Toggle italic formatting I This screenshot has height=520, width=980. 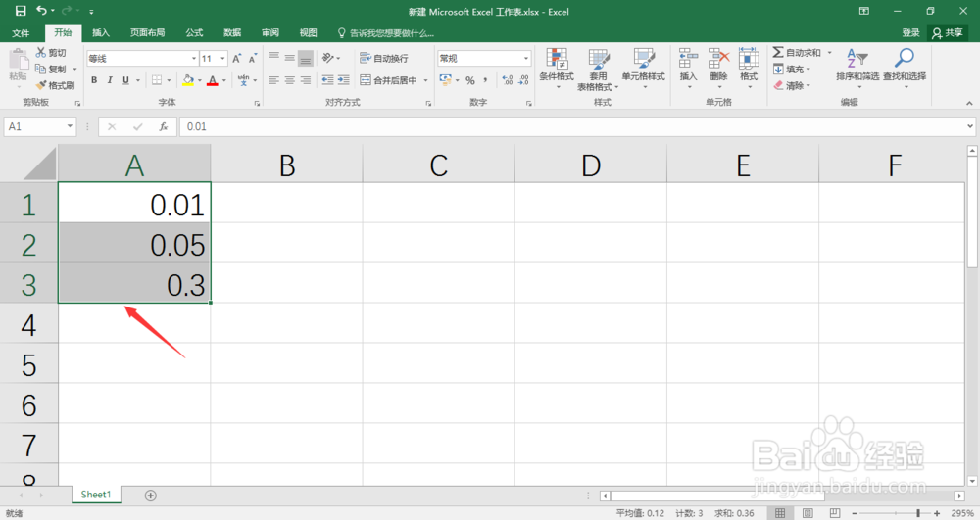(x=110, y=80)
